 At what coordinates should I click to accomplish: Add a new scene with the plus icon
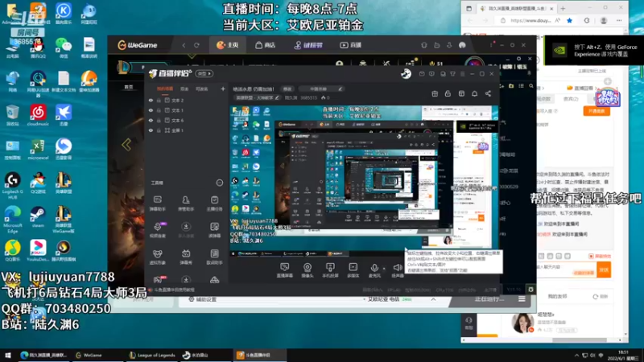[x=223, y=88]
